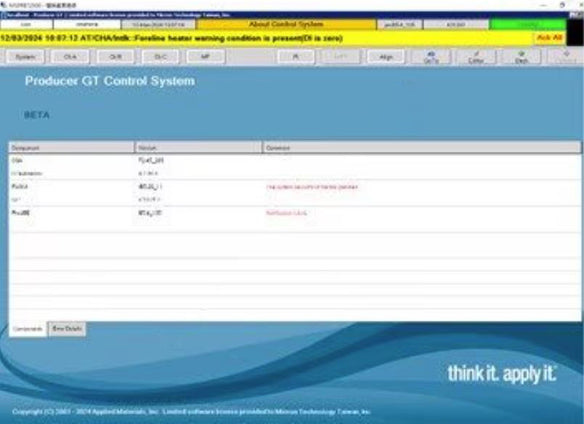Click the Dsch toolbar icon button
This screenshot has width=584, height=424.
(x=521, y=57)
